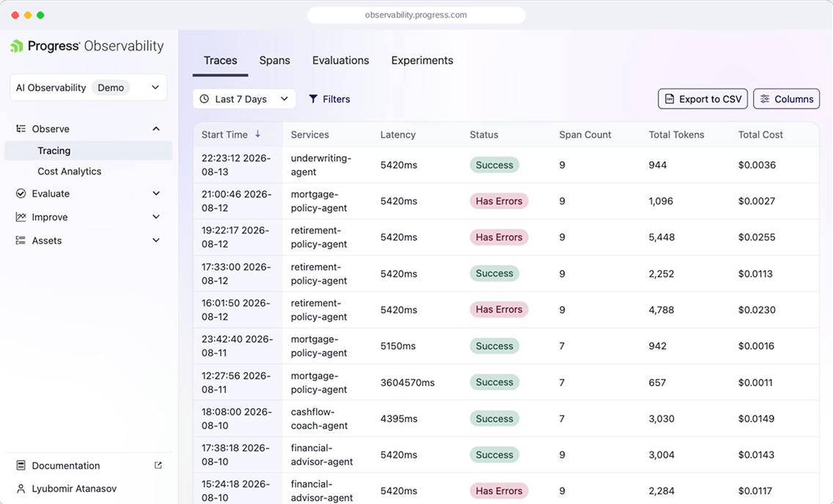833x504 pixels.
Task: Click total cost $0.0149
Action: point(756,418)
